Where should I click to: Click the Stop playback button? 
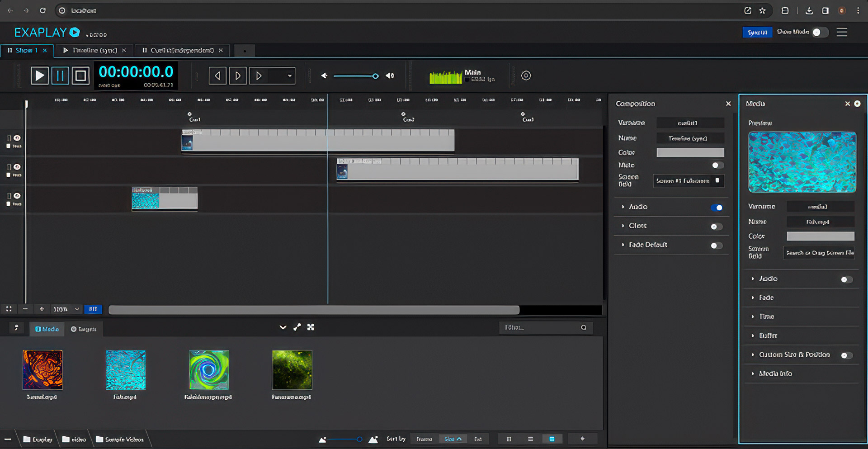point(80,76)
